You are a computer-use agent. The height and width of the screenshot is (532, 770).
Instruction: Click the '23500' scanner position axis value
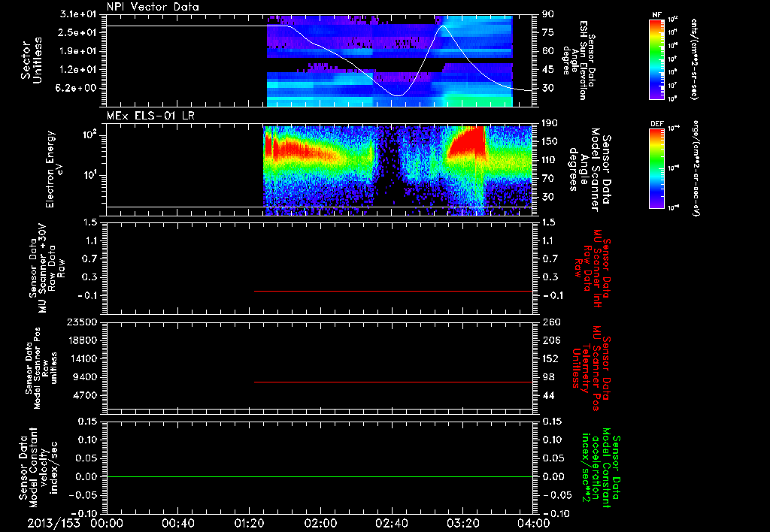pos(82,322)
